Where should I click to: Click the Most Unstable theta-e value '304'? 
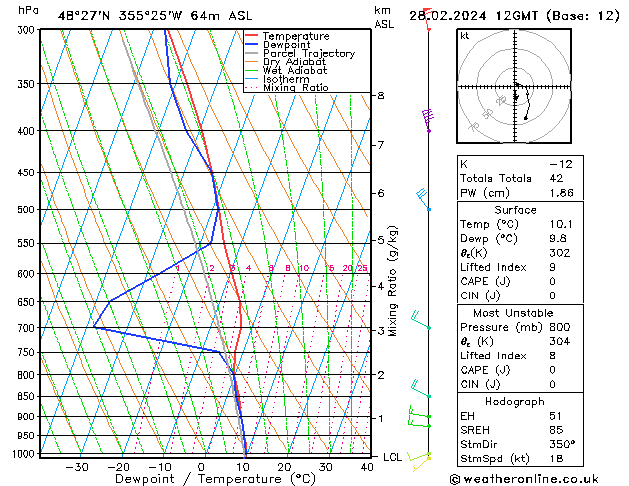[560, 341]
